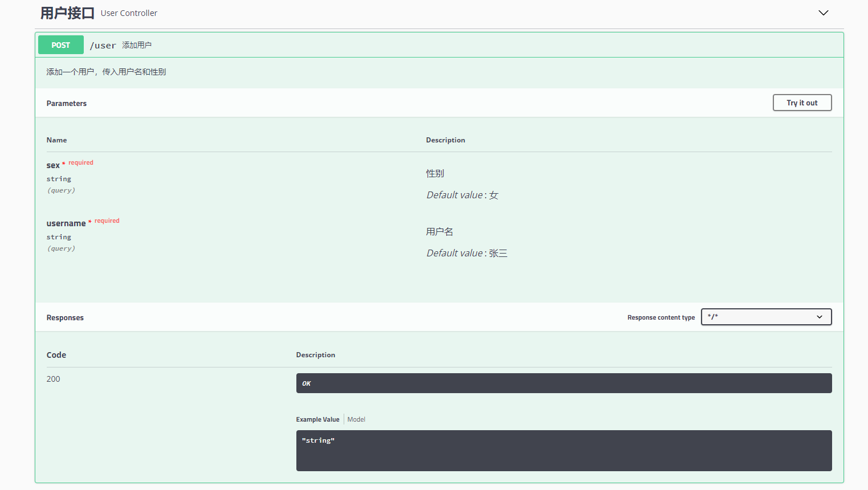Switch to the Model tab
The image size is (868, 490).
coord(356,419)
